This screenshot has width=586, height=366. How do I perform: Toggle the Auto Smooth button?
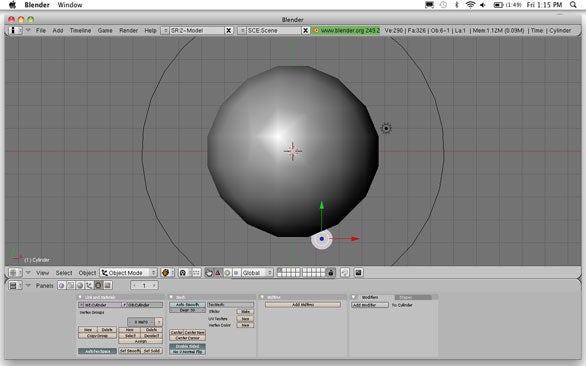click(x=187, y=305)
